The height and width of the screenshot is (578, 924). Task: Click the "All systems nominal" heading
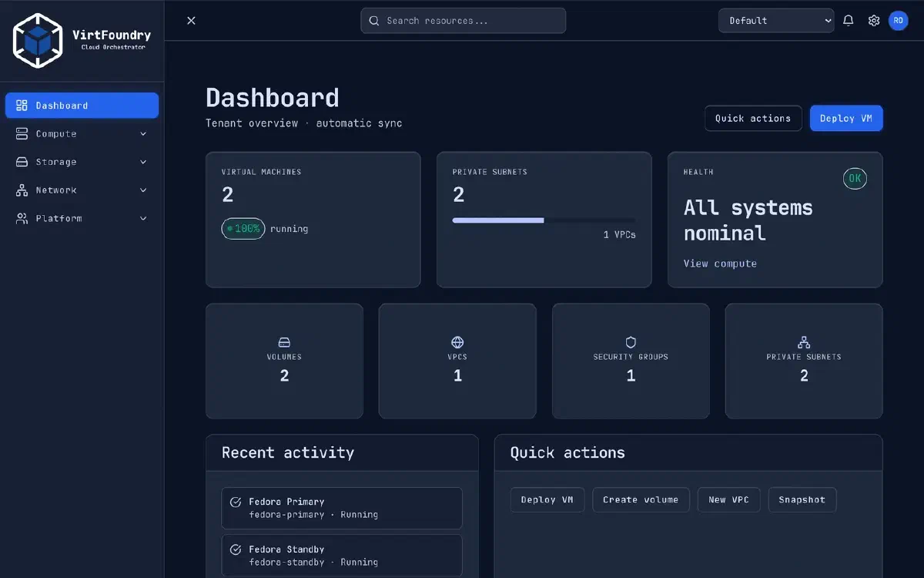pyautogui.click(x=748, y=220)
